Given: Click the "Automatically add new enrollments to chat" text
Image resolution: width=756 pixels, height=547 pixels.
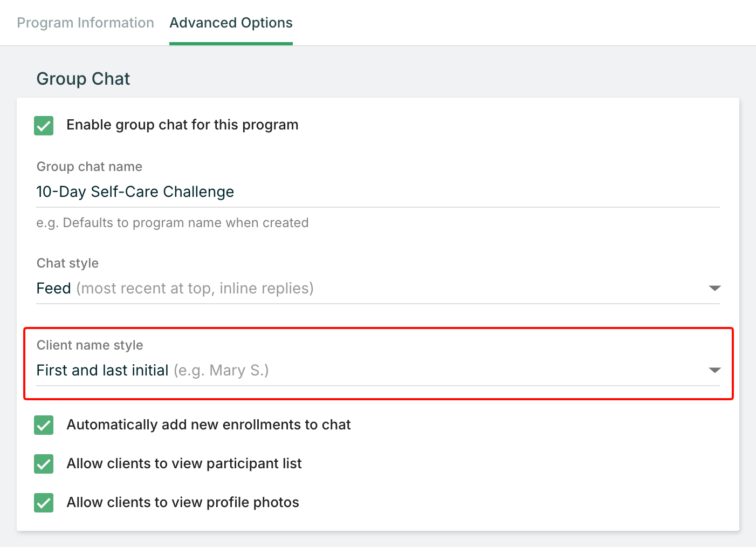Looking at the screenshot, I should 209,425.
